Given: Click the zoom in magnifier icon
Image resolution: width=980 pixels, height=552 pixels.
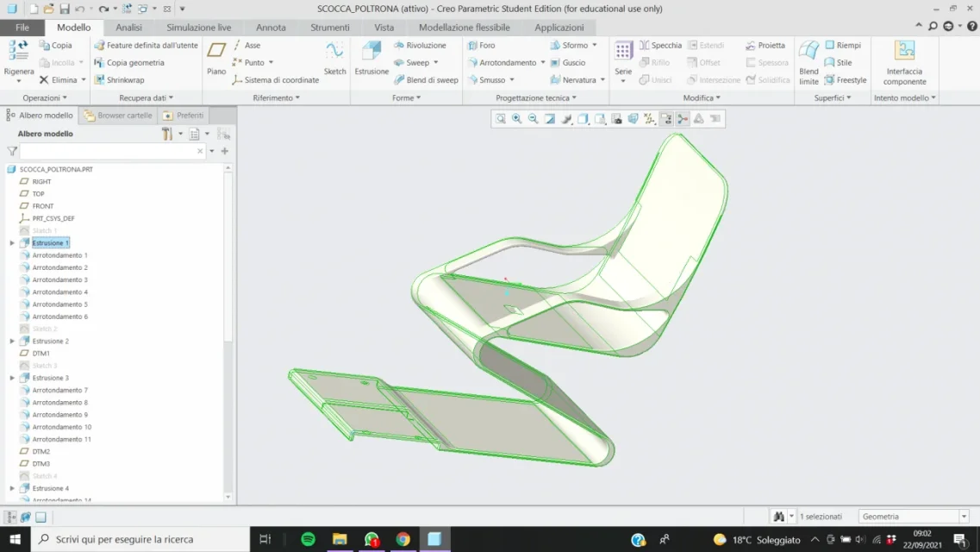Looking at the screenshot, I should (517, 119).
